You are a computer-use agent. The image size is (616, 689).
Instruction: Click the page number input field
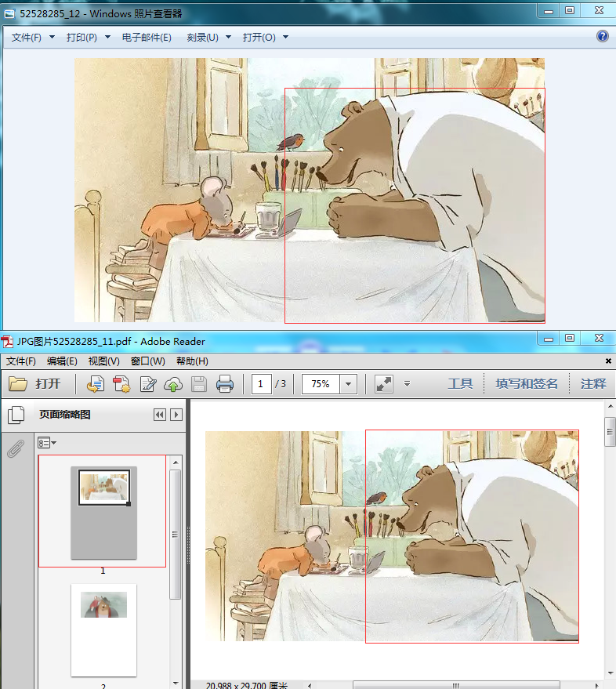(x=261, y=384)
